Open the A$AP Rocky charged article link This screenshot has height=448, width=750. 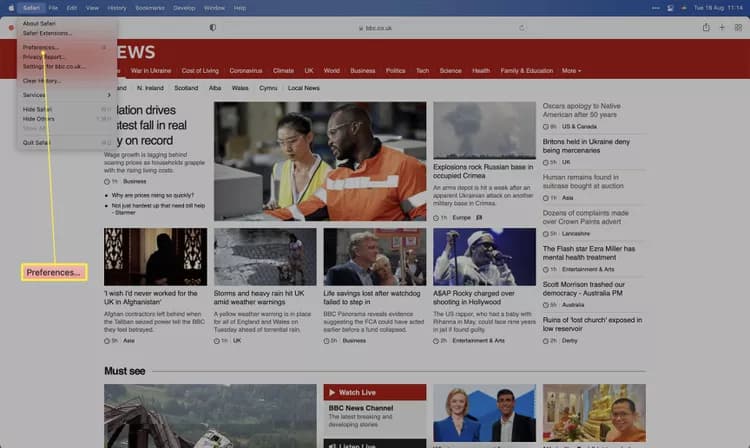click(474, 298)
